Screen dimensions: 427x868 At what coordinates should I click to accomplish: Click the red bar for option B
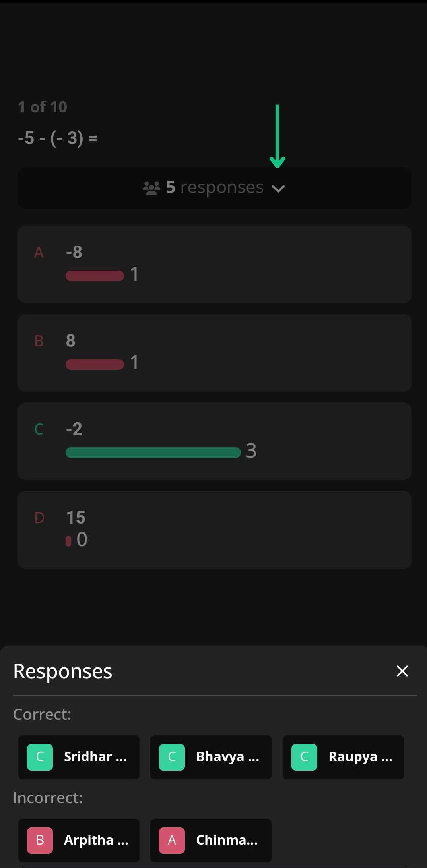(x=95, y=364)
